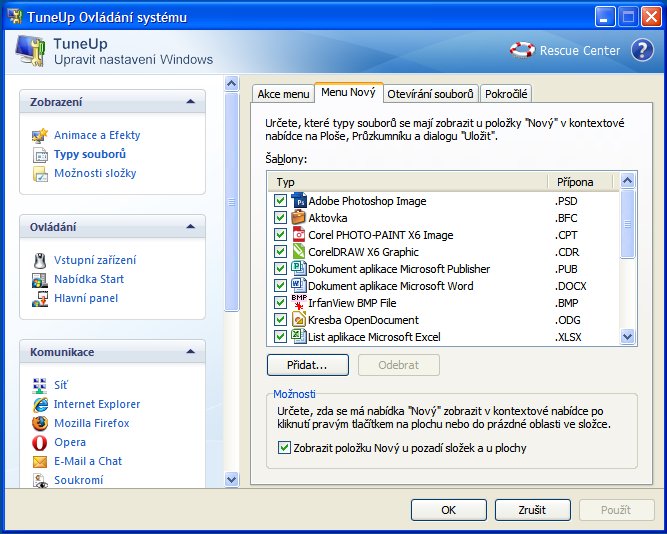The image size is (667, 534).
Task: Uncheck the IrfanView BMP File checkbox
Action: pyautogui.click(x=280, y=303)
